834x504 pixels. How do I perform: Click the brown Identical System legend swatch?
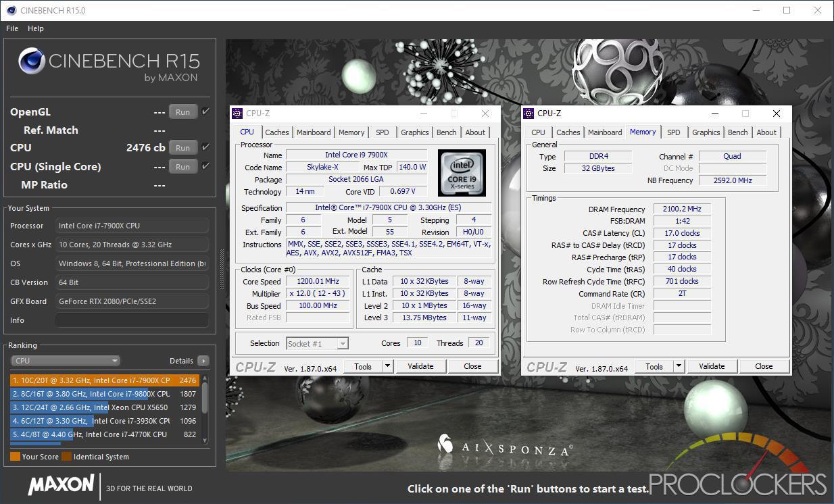click(66, 457)
